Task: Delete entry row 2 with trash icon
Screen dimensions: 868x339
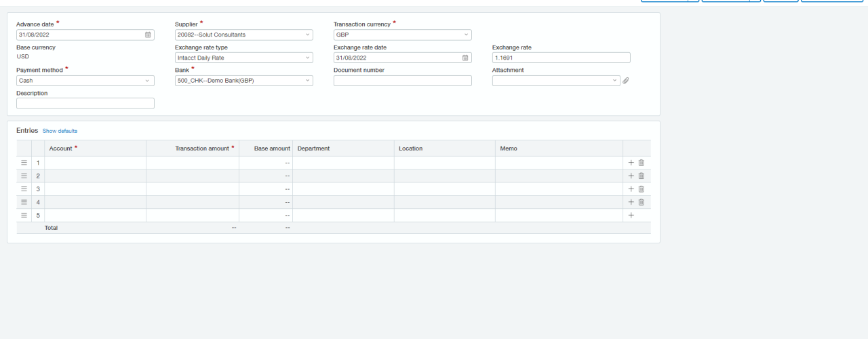Action: (641, 176)
